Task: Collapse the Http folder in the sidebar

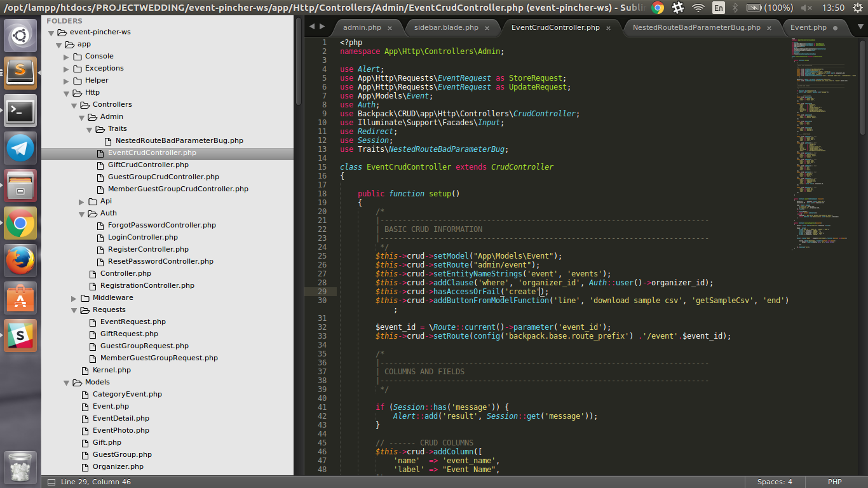Action: tap(67, 92)
